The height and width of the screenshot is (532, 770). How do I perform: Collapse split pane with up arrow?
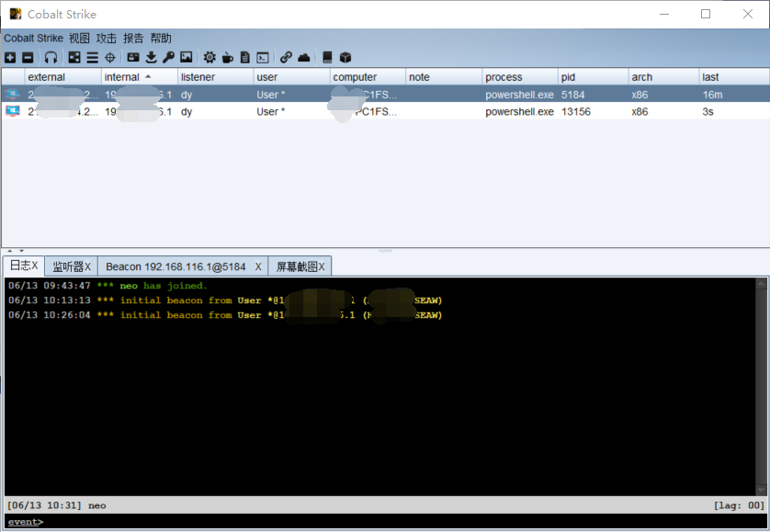point(10,251)
